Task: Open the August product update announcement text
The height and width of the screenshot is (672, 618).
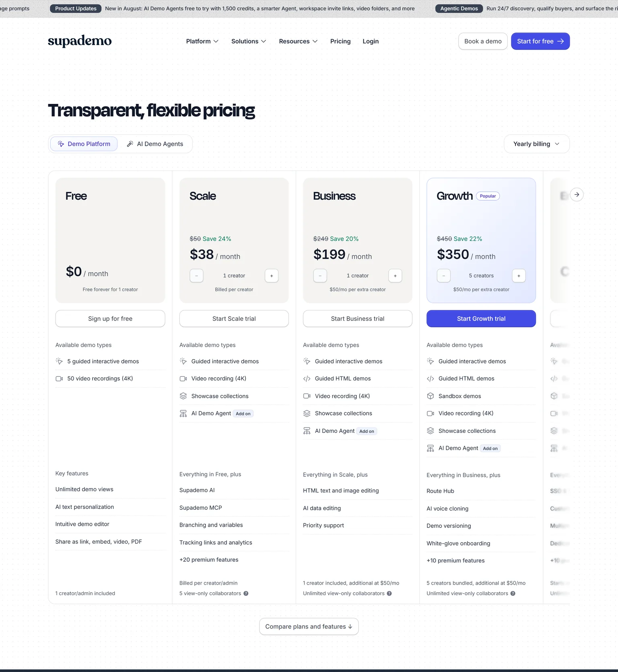Action: point(260,8)
